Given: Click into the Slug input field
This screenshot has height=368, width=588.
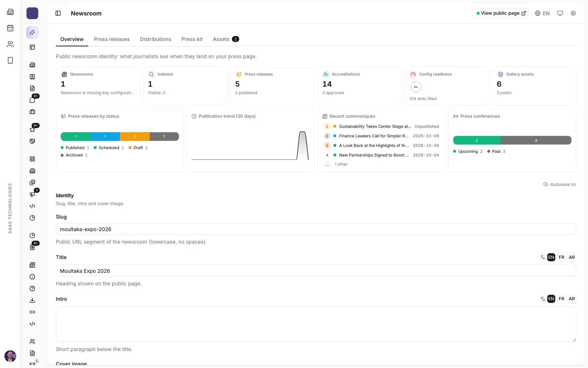Looking at the screenshot, I should point(316,229).
